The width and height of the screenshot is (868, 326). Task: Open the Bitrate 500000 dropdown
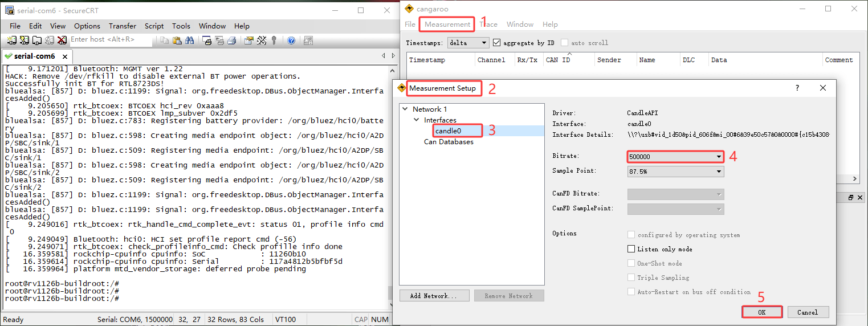(x=675, y=157)
